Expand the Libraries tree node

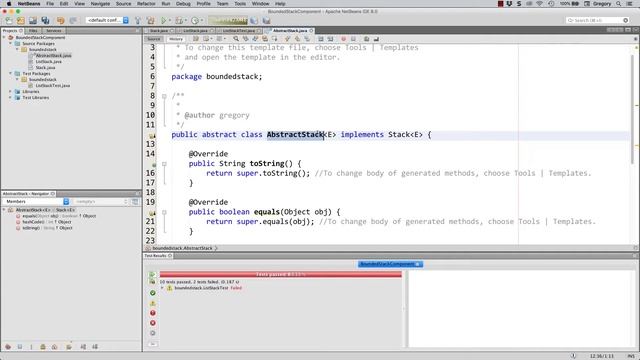click(x=11, y=91)
